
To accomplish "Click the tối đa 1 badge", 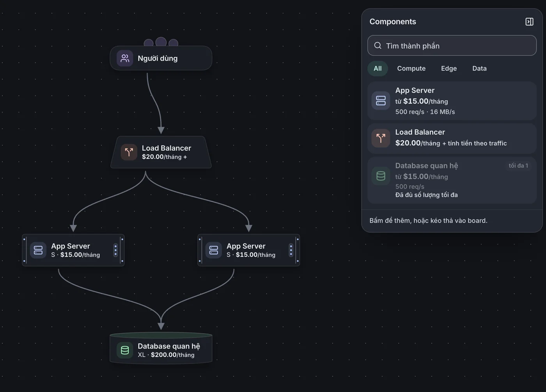I will [518, 166].
